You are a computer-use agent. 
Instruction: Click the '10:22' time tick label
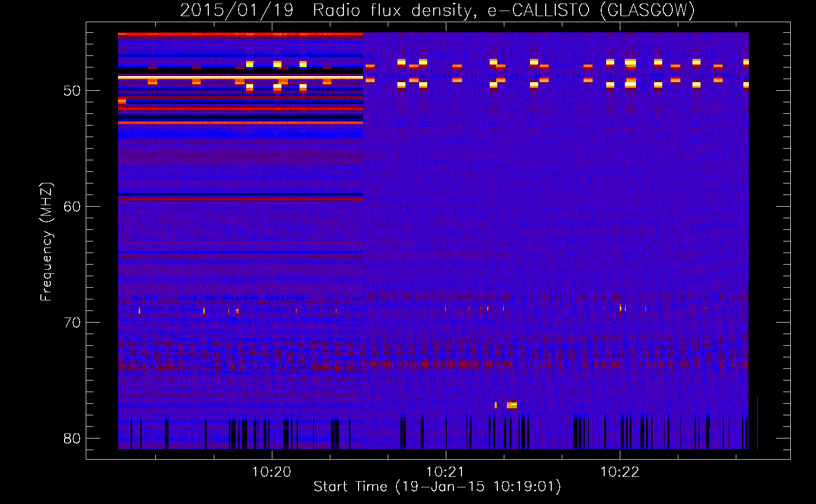pos(620,472)
